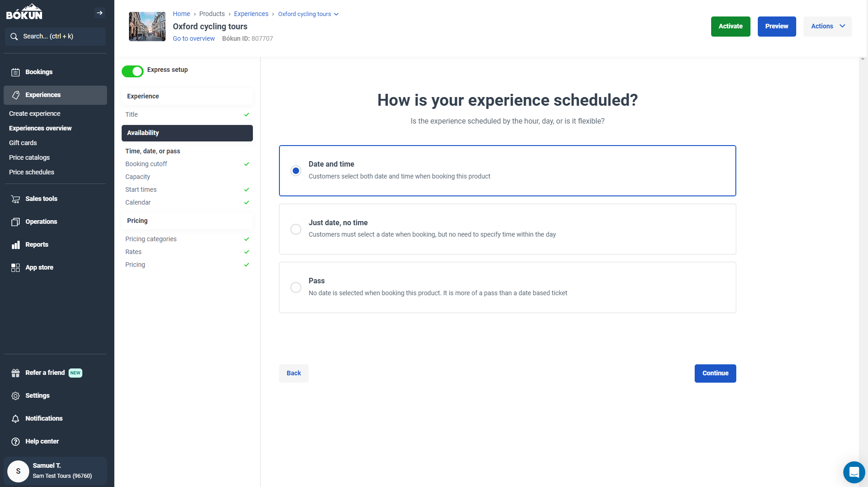Open the Bookings menu
This screenshot has height=487, width=868.
click(x=55, y=72)
